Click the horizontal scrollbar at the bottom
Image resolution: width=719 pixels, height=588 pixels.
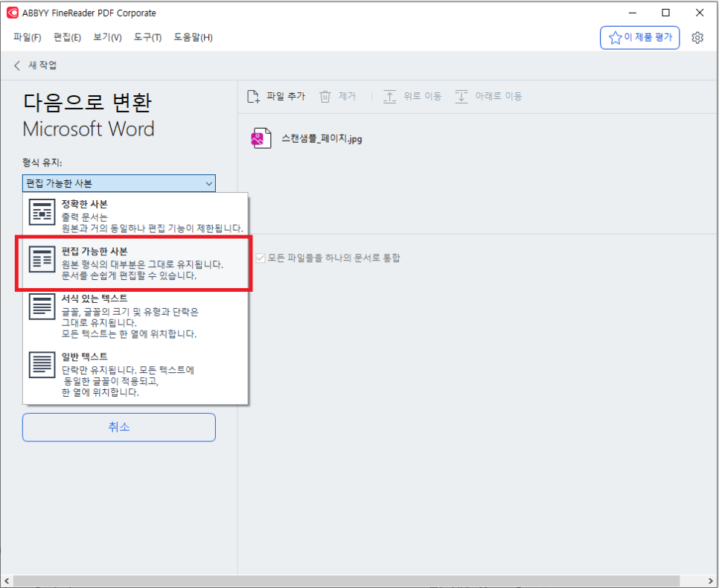click(346, 581)
